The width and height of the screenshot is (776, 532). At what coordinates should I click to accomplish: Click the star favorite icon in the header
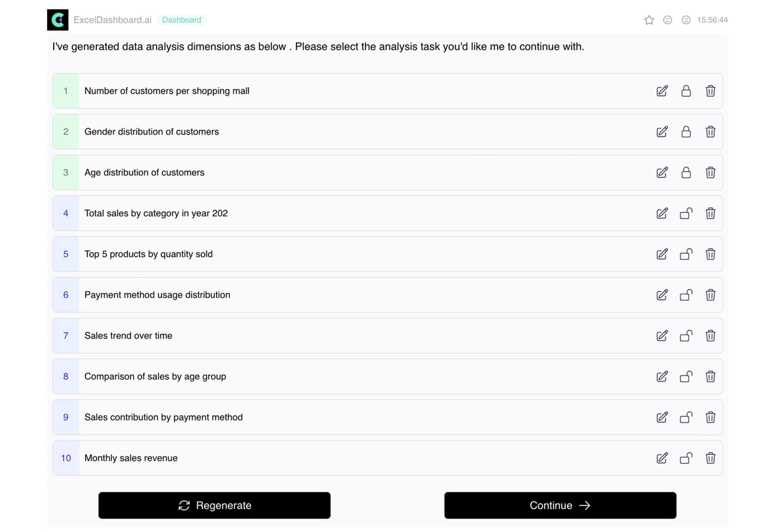click(x=649, y=20)
